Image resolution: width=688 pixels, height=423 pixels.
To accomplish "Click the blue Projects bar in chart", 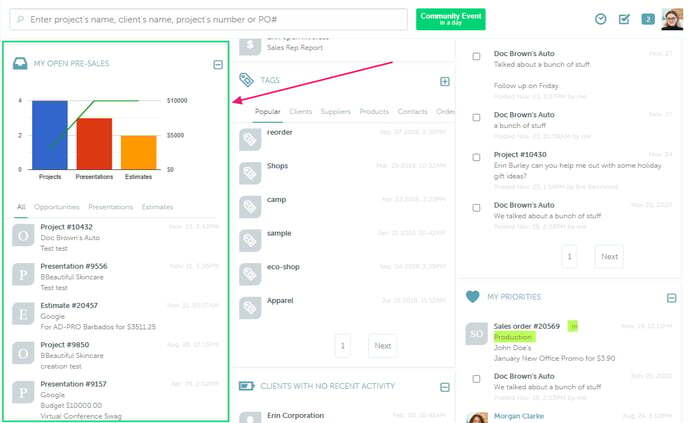I will (x=50, y=135).
